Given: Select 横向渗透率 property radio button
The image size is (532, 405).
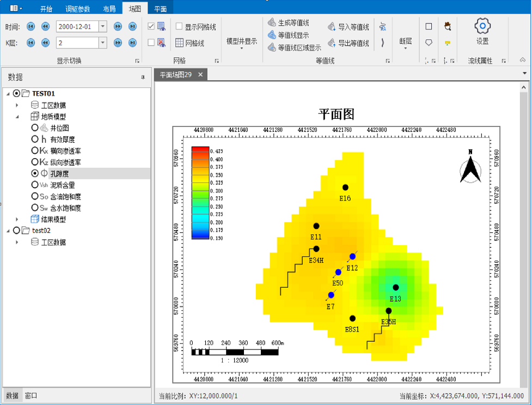Looking at the screenshot, I should [35, 150].
